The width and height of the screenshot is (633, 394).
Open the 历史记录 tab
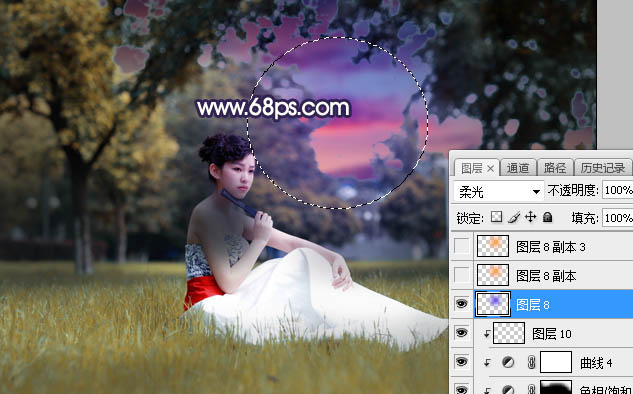[x=602, y=168]
